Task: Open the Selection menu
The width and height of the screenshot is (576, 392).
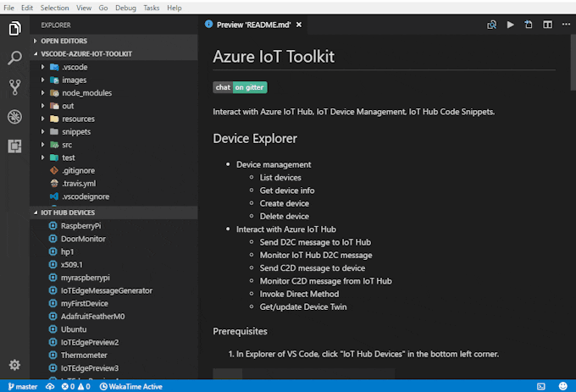Action: pos(54,8)
